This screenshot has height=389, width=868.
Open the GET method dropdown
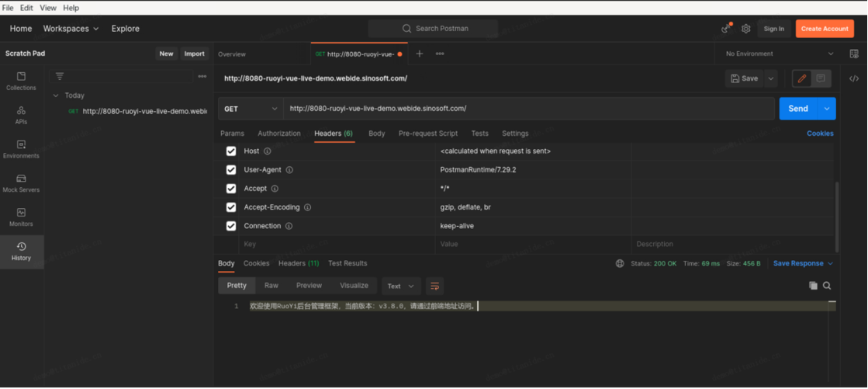pyautogui.click(x=251, y=109)
